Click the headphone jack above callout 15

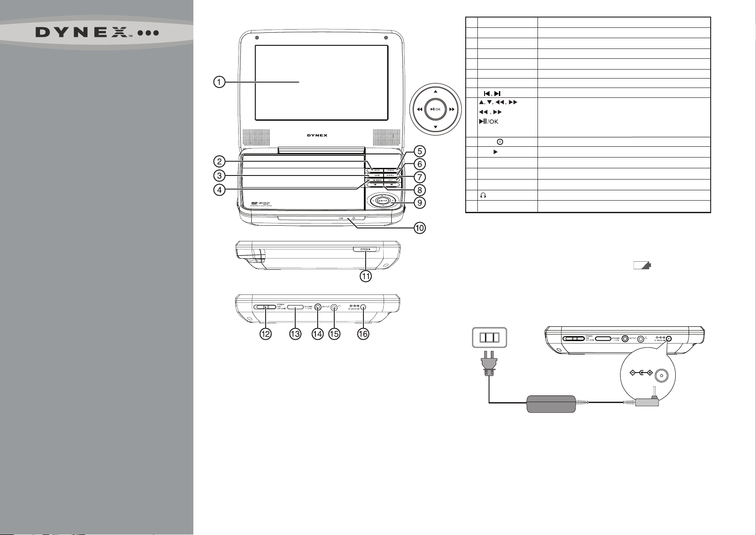tap(334, 307)
